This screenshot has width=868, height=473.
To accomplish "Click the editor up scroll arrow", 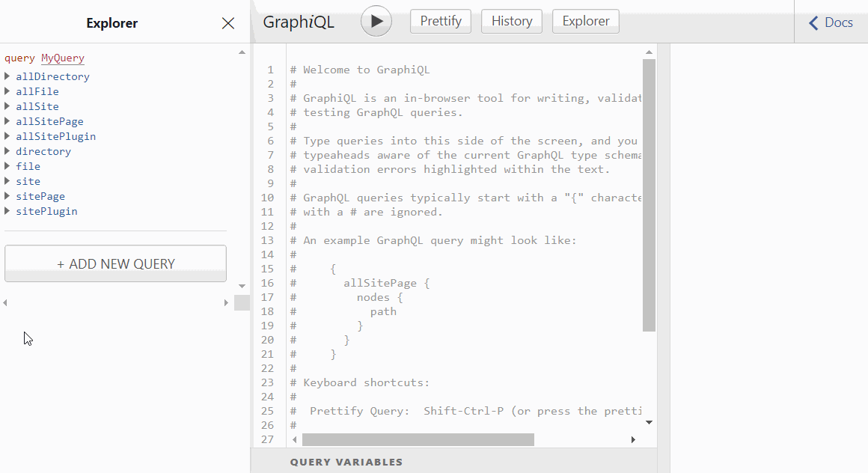I will tap(649, 52).
